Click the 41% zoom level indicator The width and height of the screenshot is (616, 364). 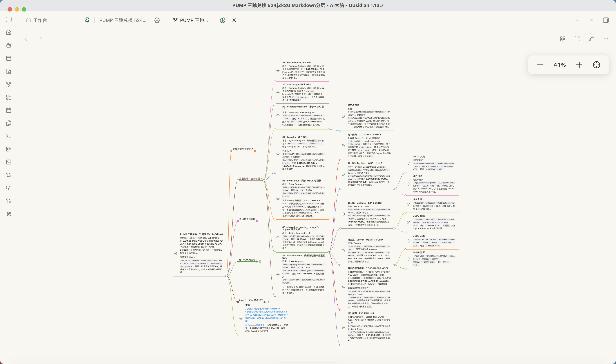560,65
